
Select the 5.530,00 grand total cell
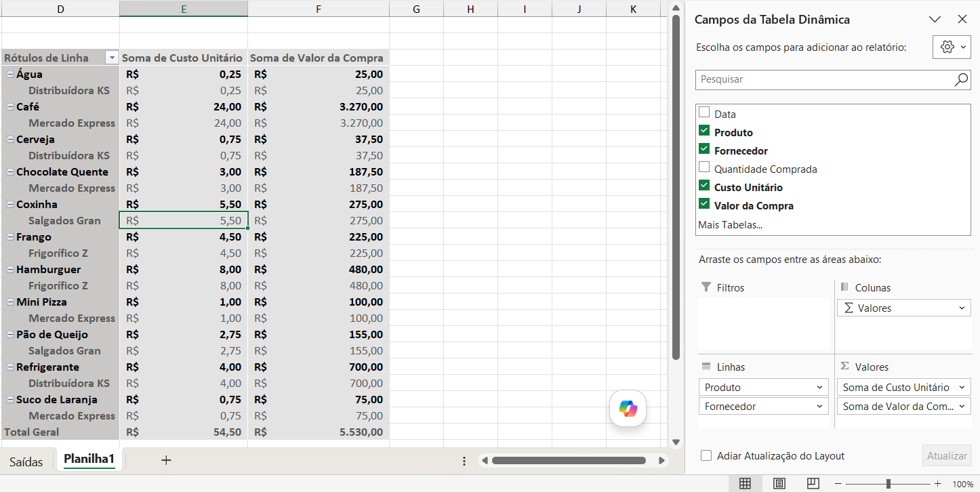click(x=319, y=432)
